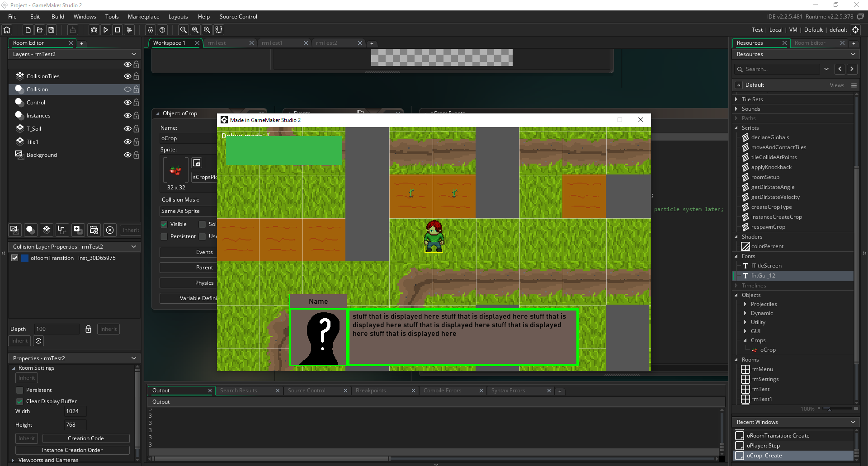Uncheck Clear Display Buffer option

point(20,401)
